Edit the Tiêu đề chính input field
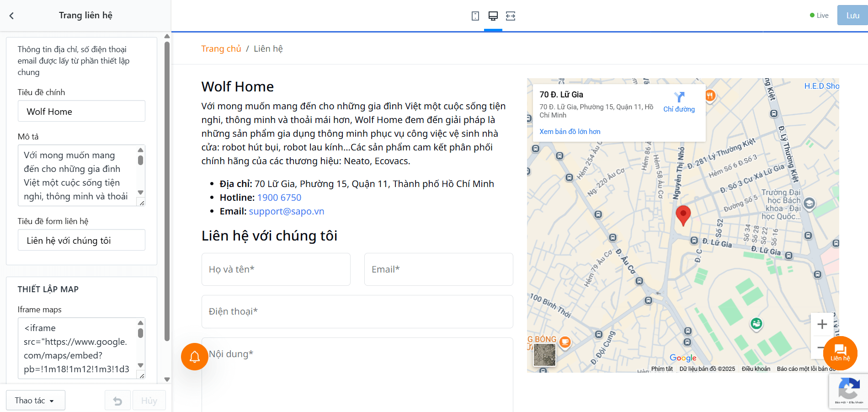Viewport: 868px width, 412px height. (x=81, y=112)
